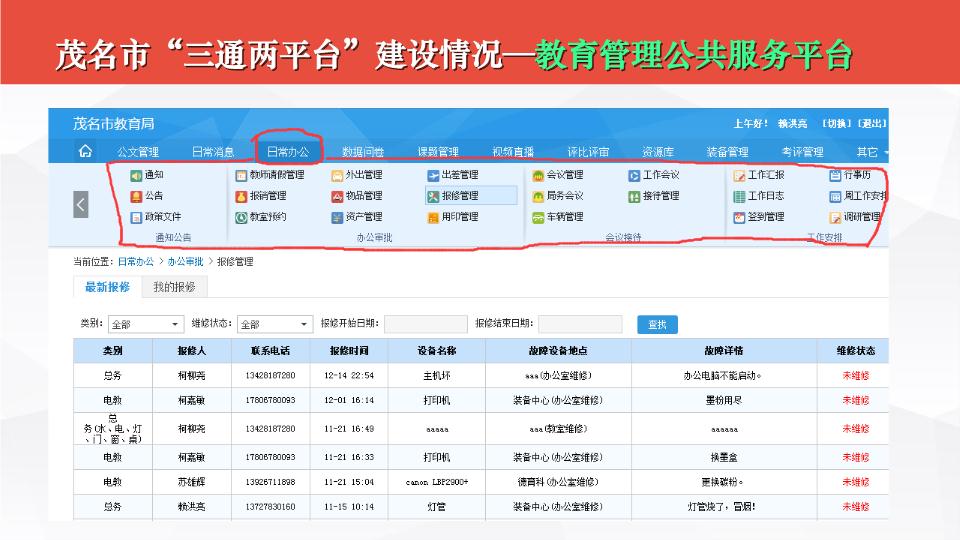
Task: Open 公告 announcement icon item
Action: coord(146,196)
